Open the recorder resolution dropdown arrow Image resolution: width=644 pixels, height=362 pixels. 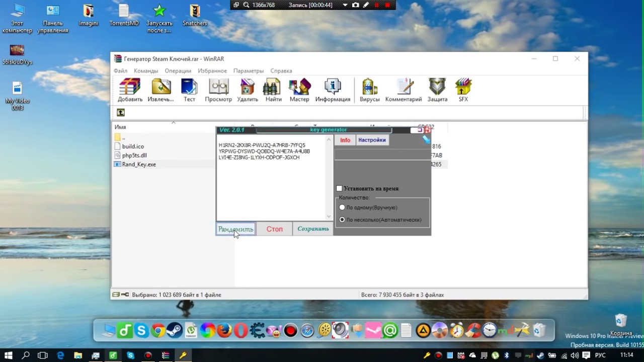coord(345,5)
